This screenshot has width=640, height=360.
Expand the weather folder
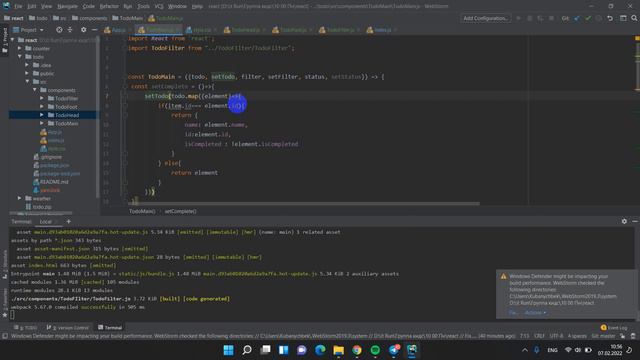pyautogui.click(x=20, y=198)
